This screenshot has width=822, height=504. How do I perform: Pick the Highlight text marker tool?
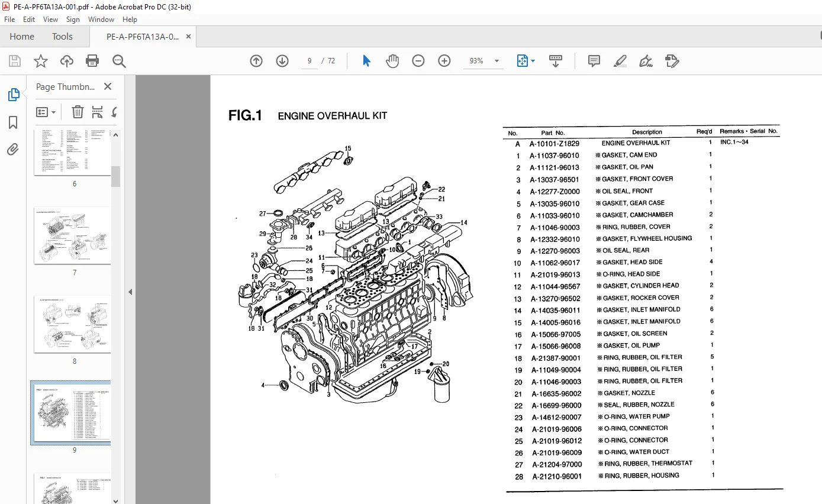click(x=620, y=61)
